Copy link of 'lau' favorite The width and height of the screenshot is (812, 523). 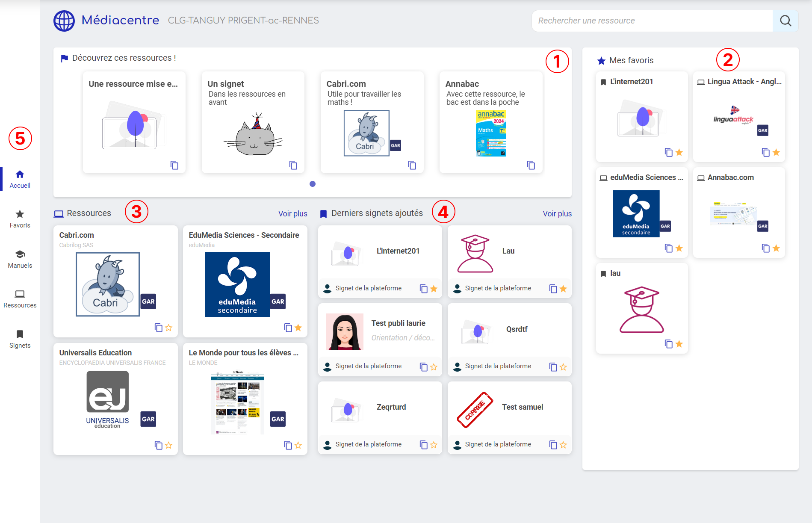pos(669,344)
